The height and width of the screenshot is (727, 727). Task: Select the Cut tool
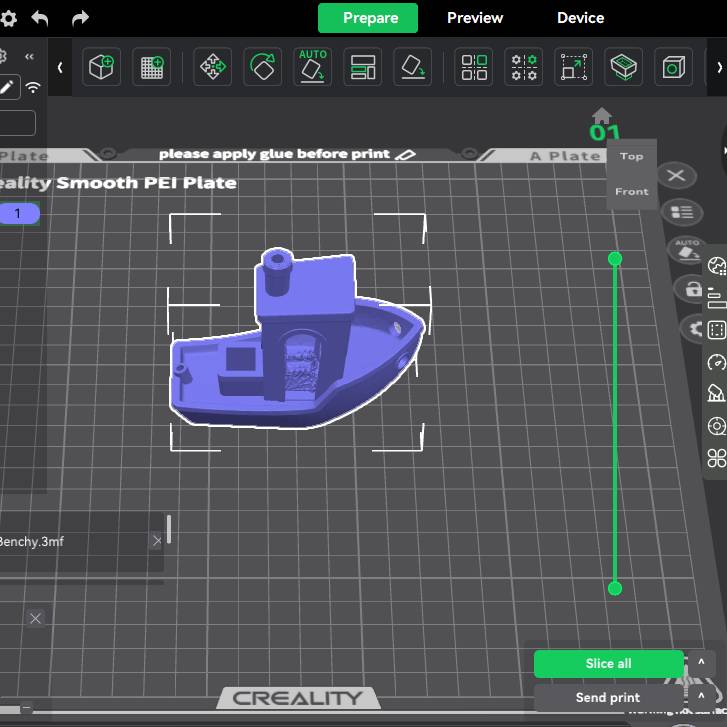[624, 67]
